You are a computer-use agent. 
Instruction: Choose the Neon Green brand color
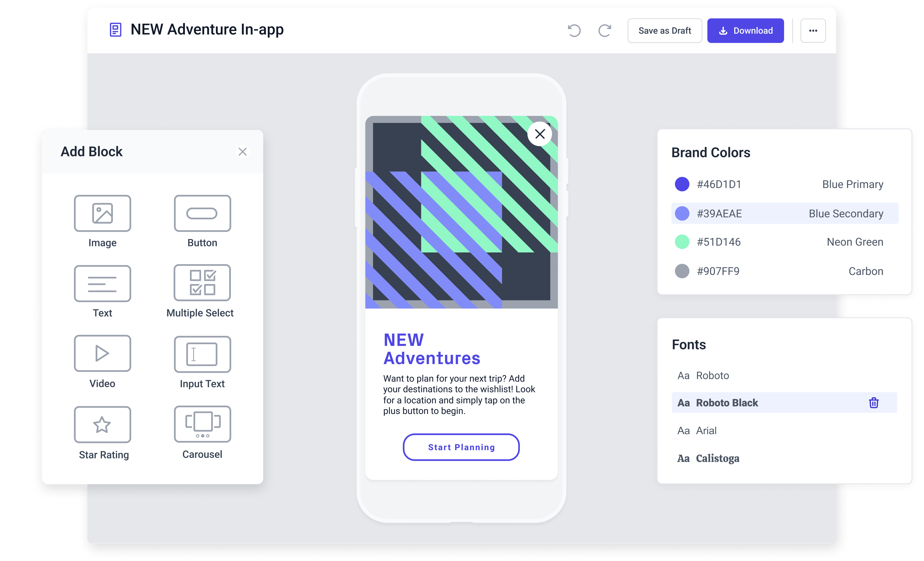(682, 242)
